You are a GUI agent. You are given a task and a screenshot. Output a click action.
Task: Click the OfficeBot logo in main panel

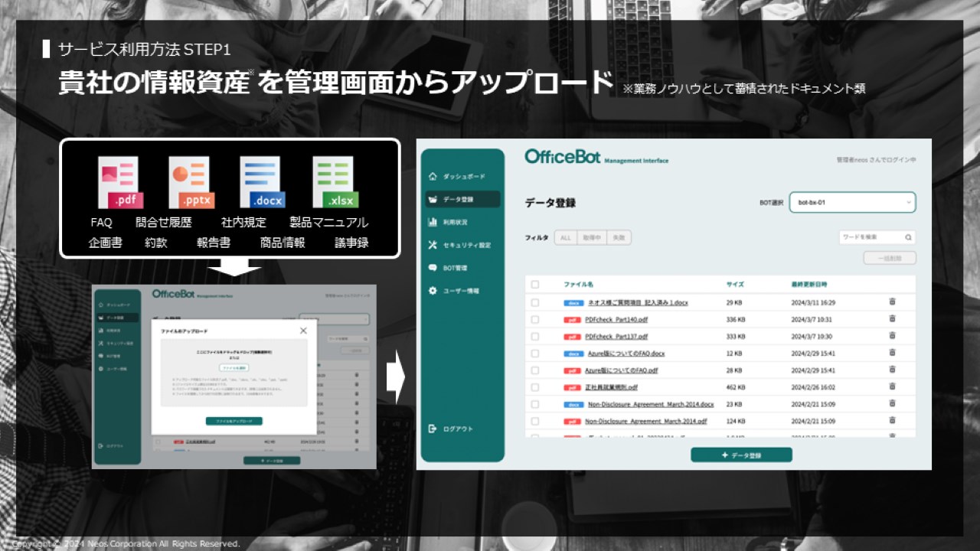563,156
